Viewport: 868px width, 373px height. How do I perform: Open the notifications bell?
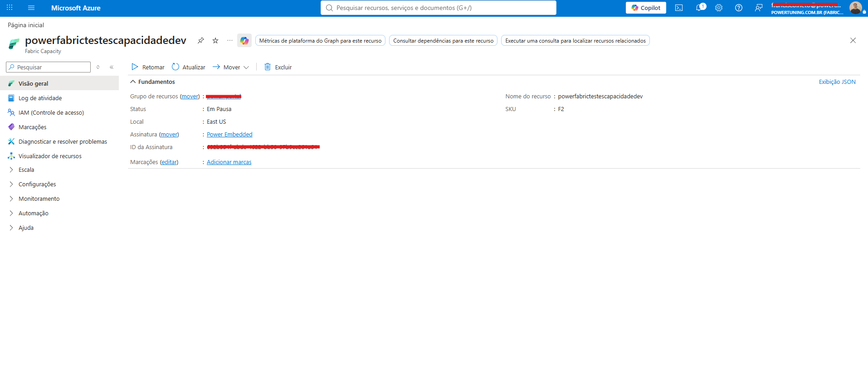tap(699, 8)
